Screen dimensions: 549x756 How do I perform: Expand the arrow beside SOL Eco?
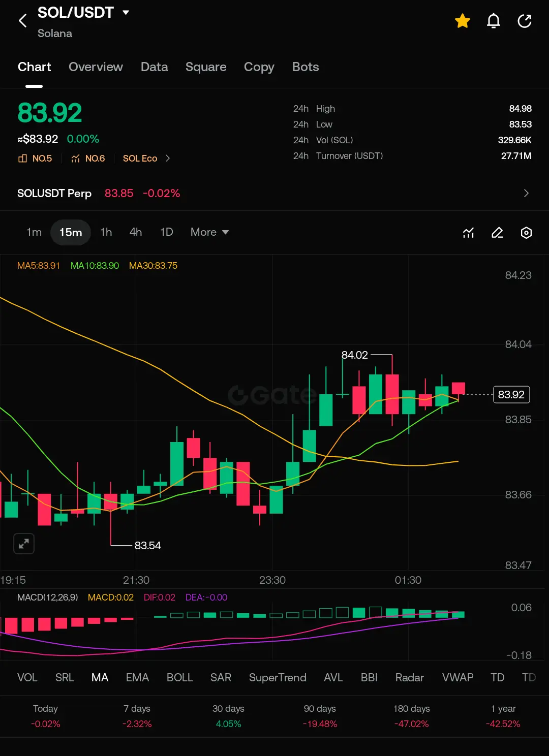168,159
